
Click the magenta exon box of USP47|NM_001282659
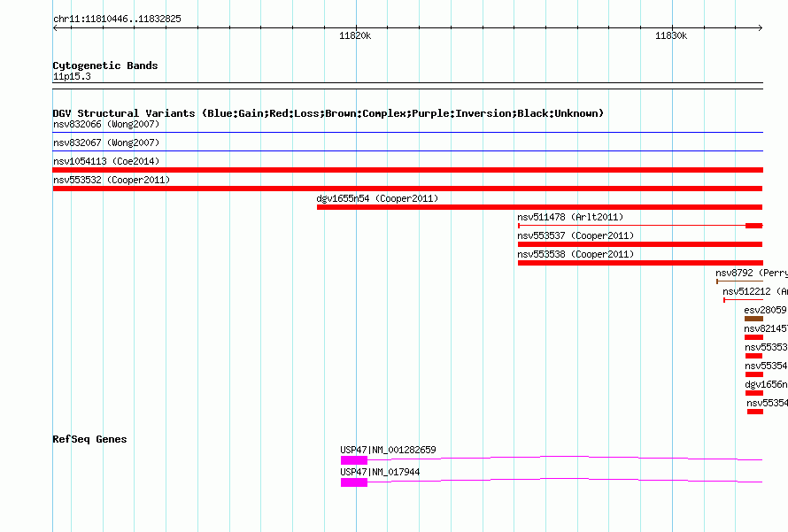pos(354,460)
